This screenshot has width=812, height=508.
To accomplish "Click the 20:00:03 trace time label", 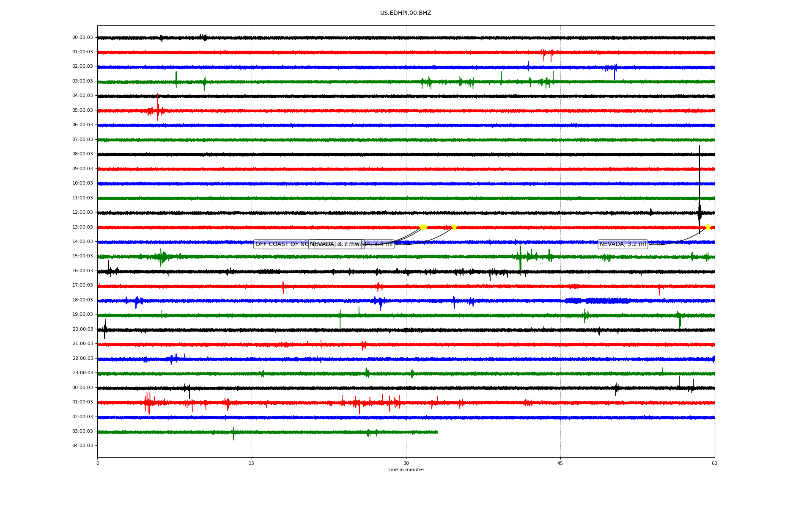I will coord(82,329).
